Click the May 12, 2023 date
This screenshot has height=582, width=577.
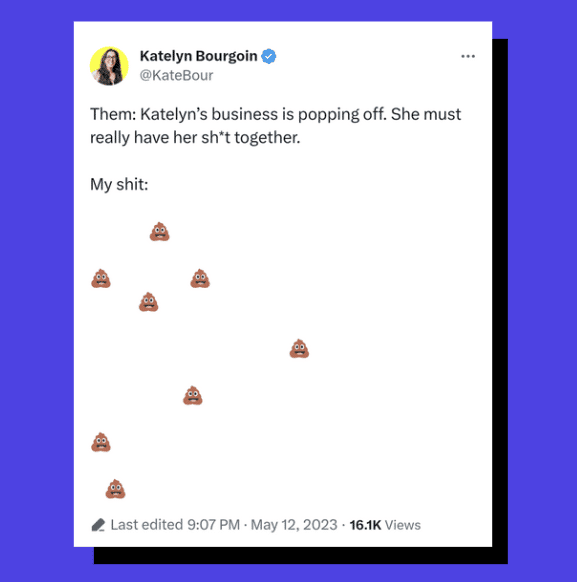point(294,525)
